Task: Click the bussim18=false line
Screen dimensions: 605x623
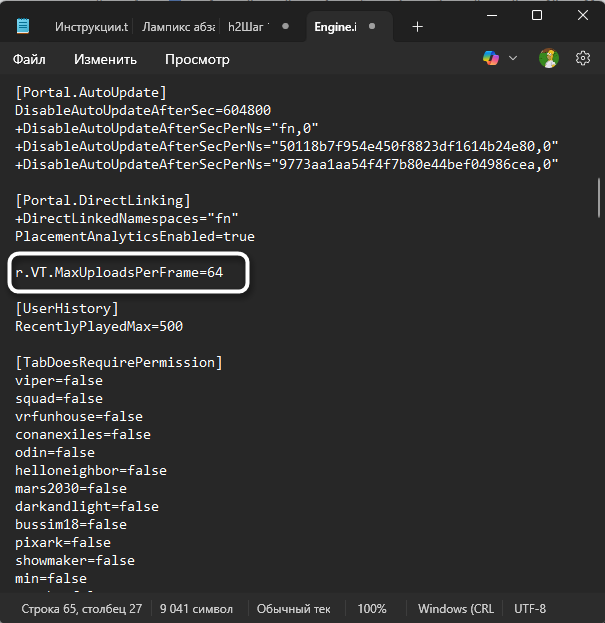Action: pyautogui.click(x=71, y=524)
